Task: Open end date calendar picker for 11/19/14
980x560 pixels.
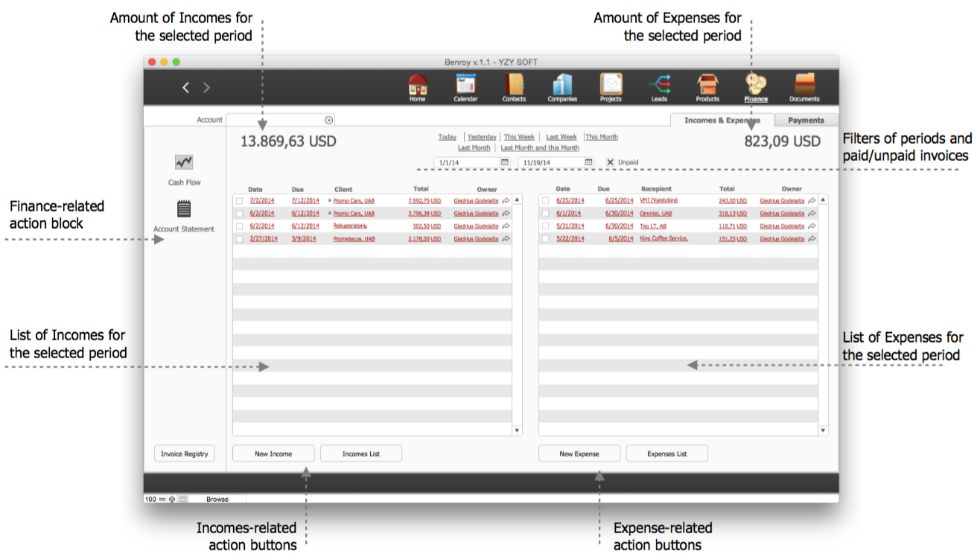Action: [x=588, y=162]
